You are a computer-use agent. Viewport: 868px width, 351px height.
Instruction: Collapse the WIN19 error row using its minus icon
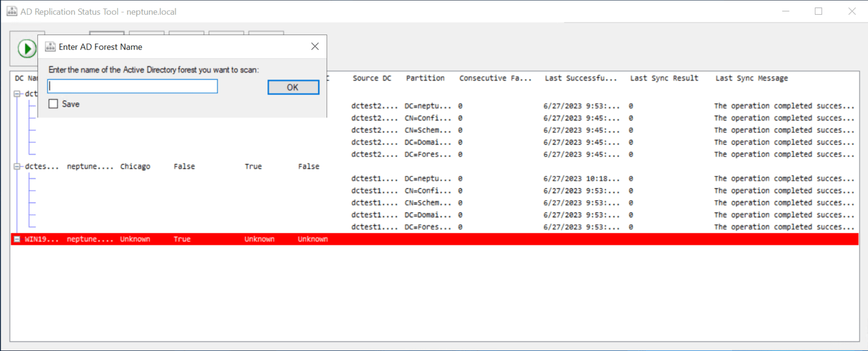[x=16, y=239]
